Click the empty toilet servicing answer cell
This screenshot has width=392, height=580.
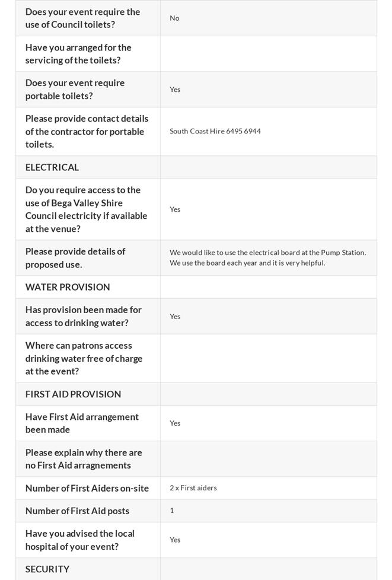coord(268,54)
